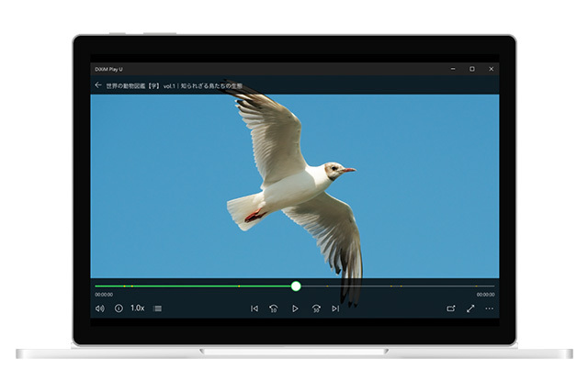
Task: Toggle fullscreen mode
Action: pos(470,308)
